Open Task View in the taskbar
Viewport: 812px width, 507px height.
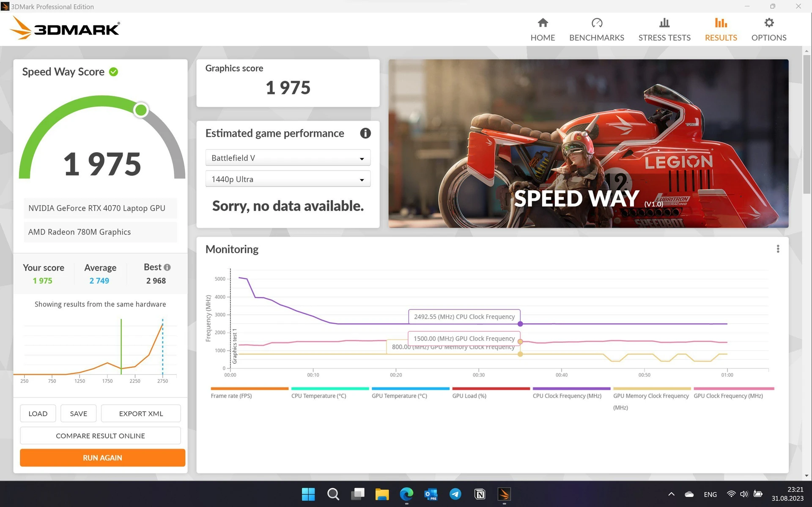[x=358, y=494]
